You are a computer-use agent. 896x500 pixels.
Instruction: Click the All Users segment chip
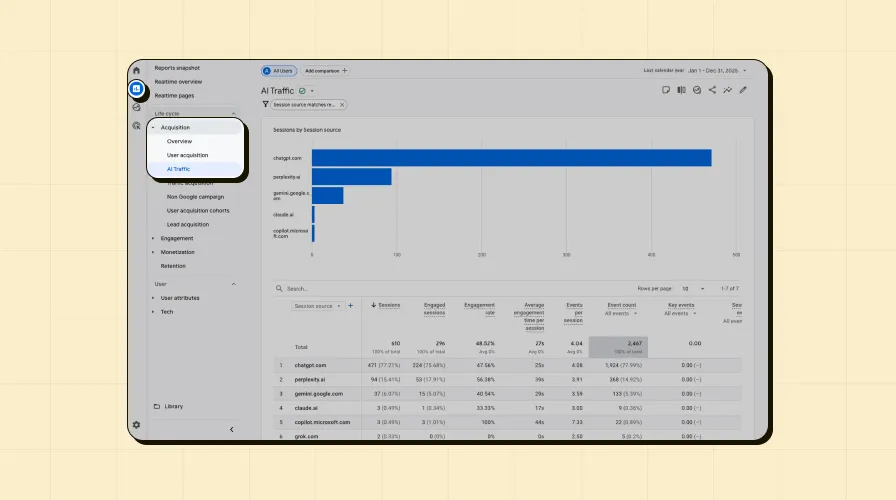[279, 71]
